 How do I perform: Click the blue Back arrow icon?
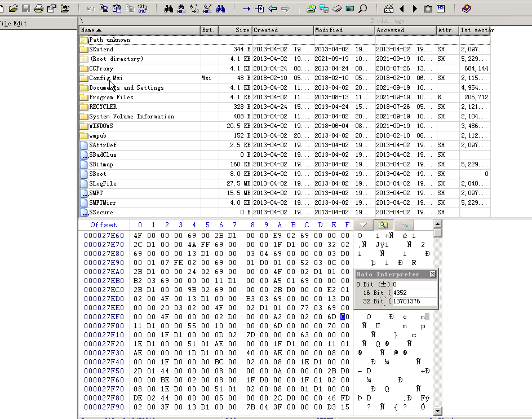[272, 8]
